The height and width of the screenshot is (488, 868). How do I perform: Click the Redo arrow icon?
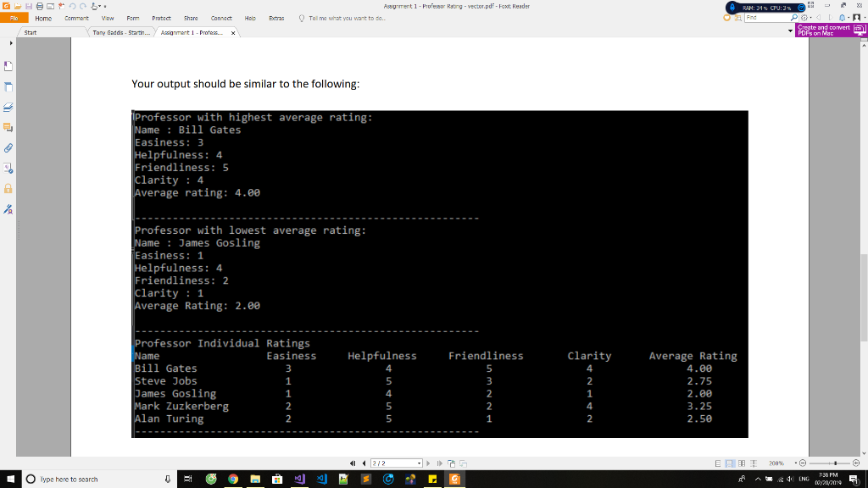tap(83, 6)
